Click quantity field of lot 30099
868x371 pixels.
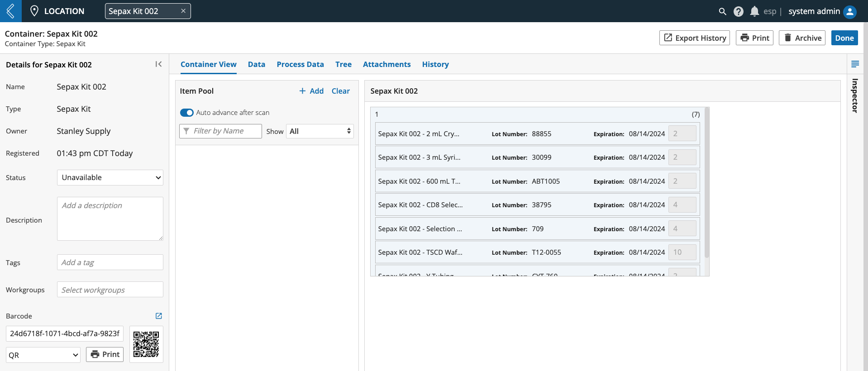click(x=682, y=157)
